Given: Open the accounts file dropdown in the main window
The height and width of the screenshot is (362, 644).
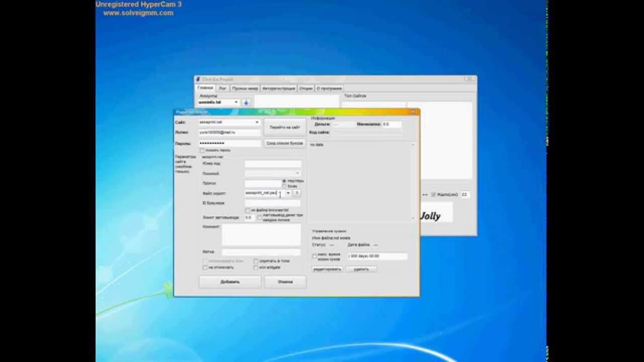Looking at the screenshot, I should [x=219, y=103].
